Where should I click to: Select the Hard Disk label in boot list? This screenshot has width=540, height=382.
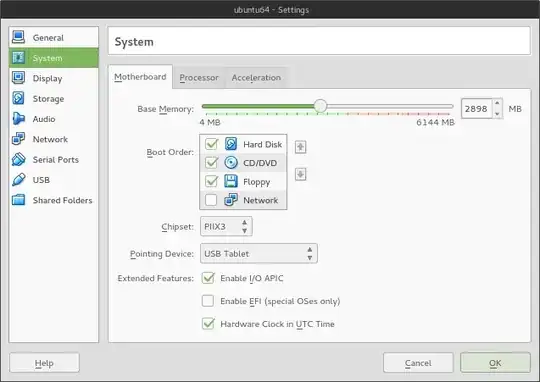tap(262, 144)
